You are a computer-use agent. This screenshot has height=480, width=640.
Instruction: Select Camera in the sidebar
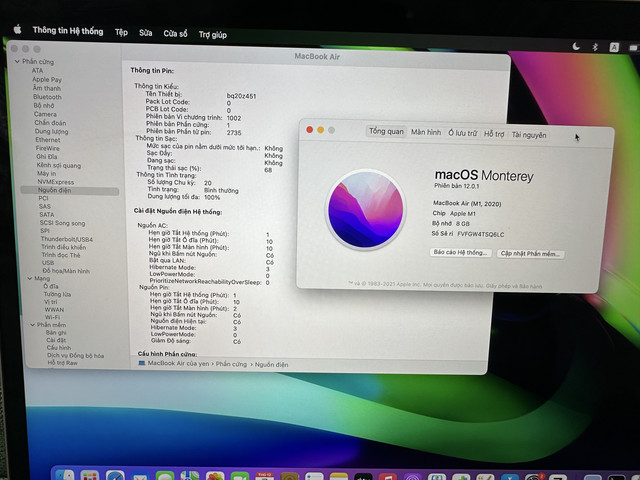(x=45, y=114)
